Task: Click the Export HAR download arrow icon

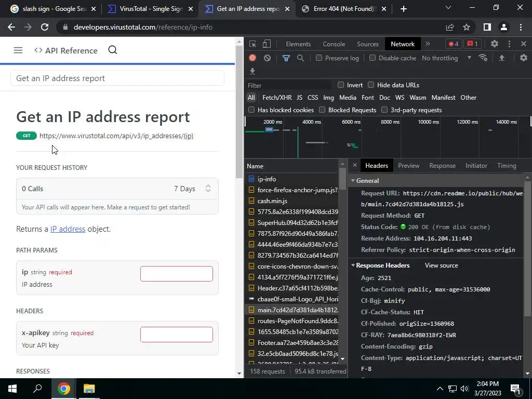Action: (252, 71)
